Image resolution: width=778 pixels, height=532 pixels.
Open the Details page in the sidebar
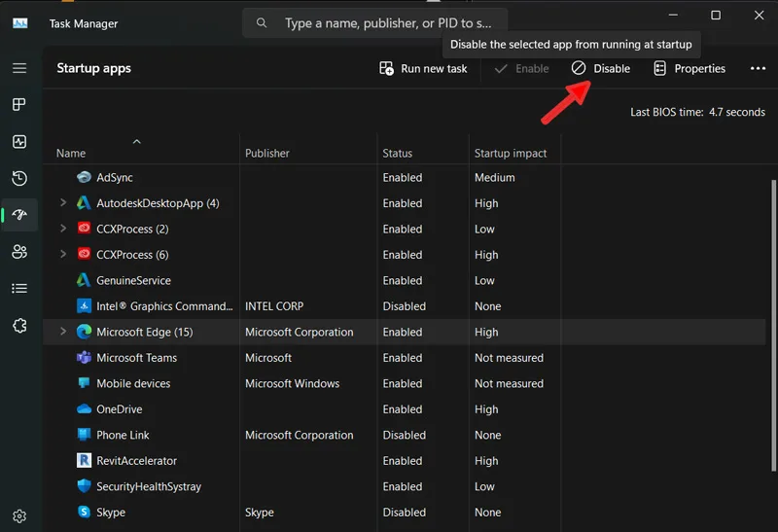point(19,288)
